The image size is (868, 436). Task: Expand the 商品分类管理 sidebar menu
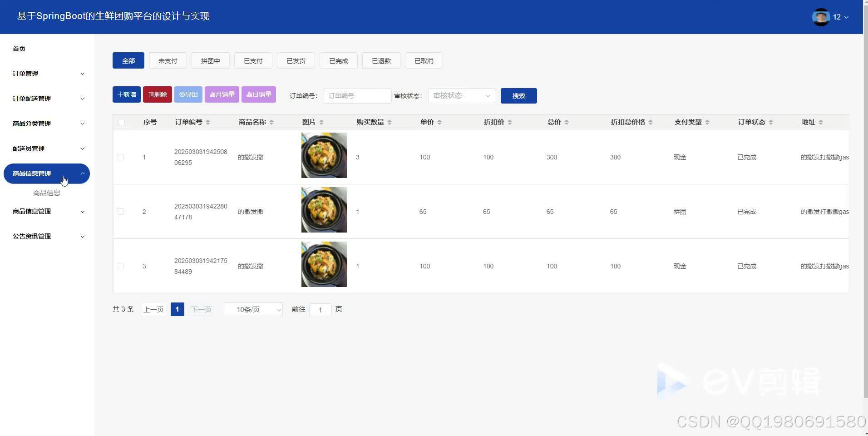click(47, 124)
